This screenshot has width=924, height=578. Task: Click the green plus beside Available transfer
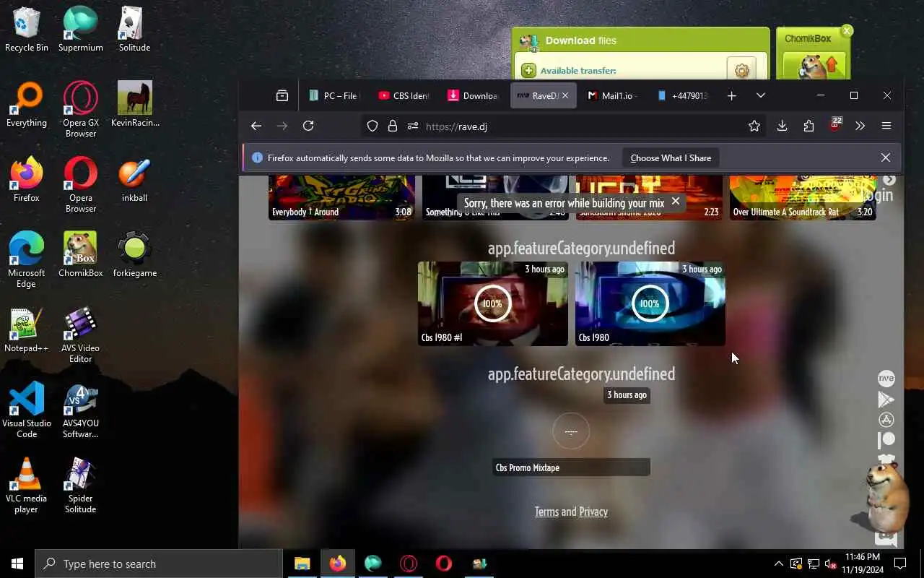point(528,70)
